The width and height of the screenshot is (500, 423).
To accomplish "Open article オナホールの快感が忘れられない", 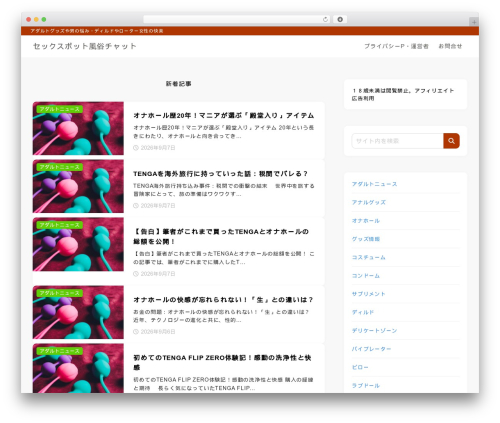I will coord(223,300).
